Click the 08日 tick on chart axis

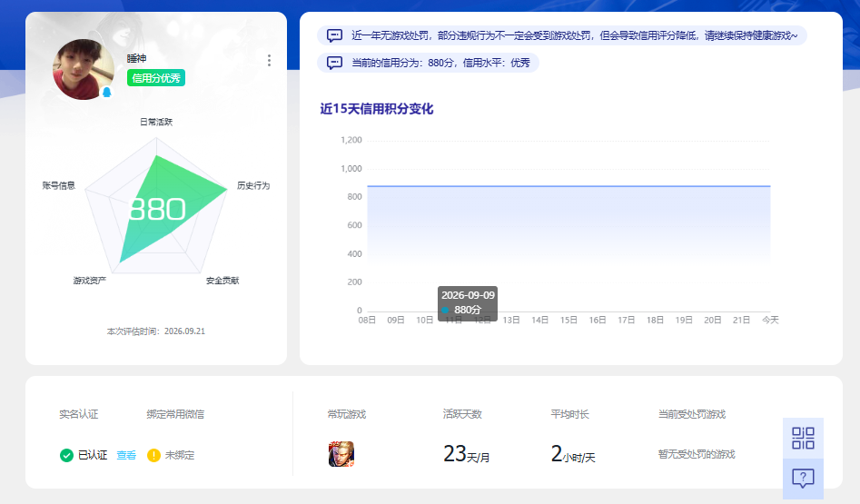(367, 320)
